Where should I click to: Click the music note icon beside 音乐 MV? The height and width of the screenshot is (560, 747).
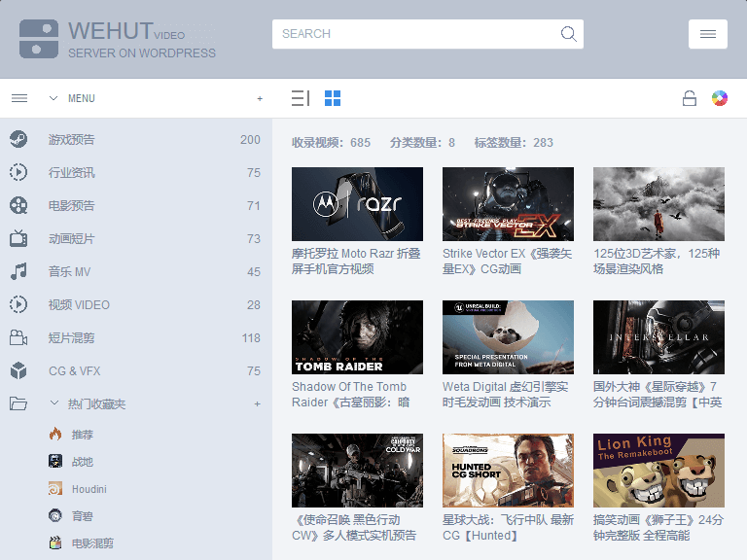pyautogui.click(x=18, y=272)
